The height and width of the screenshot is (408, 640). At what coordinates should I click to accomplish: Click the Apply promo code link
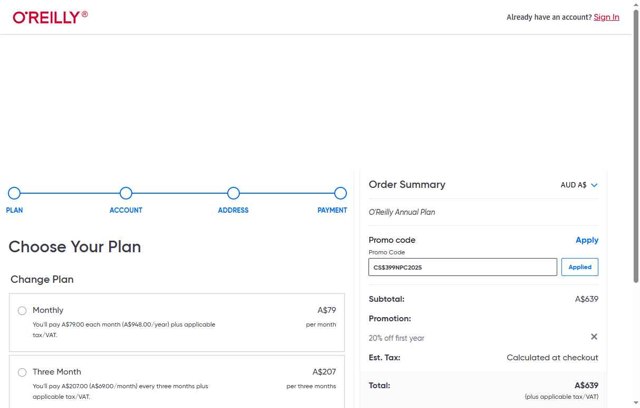[587, 240]
